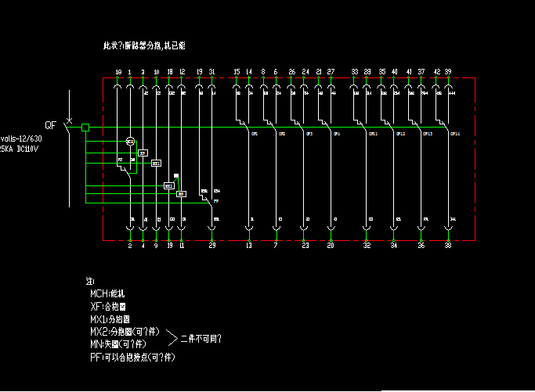Click the QF breaker label
Viewport: 535px width, 392px height.
click(x=50, y=125)
